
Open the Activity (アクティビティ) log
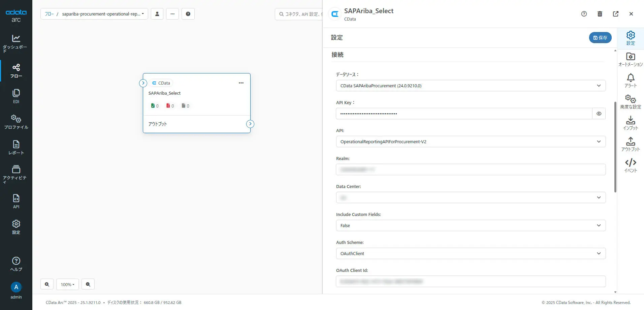click(x=16, y=173)
